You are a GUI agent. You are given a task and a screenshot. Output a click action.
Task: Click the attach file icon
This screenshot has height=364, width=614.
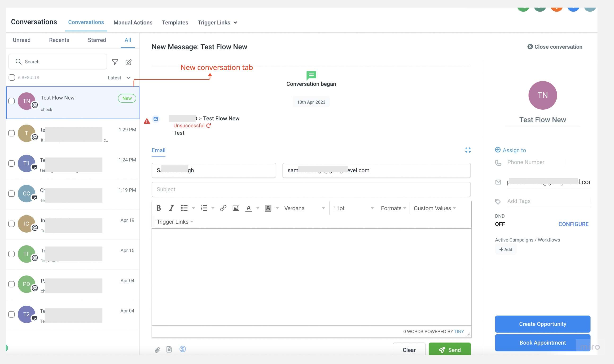point(157,349)
